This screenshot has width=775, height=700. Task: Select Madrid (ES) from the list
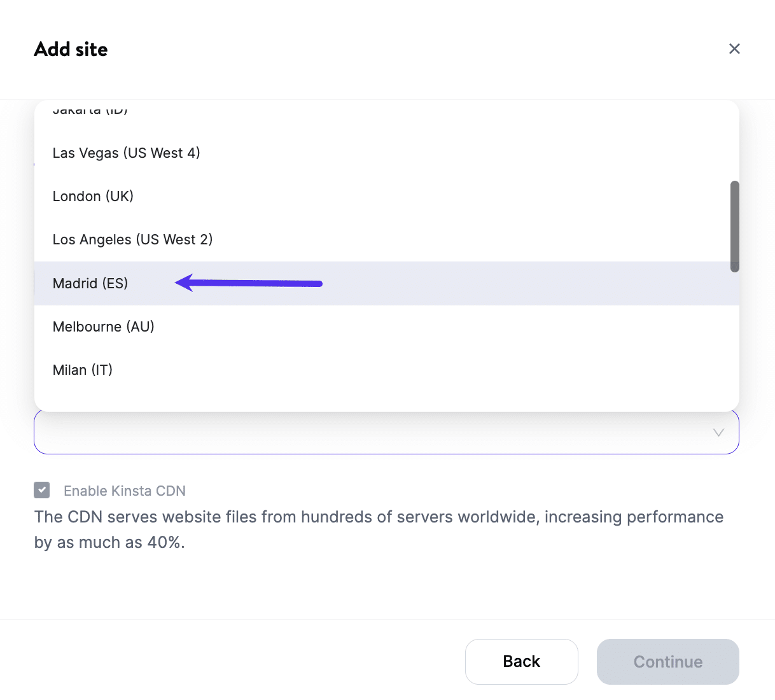coord(90,283)
